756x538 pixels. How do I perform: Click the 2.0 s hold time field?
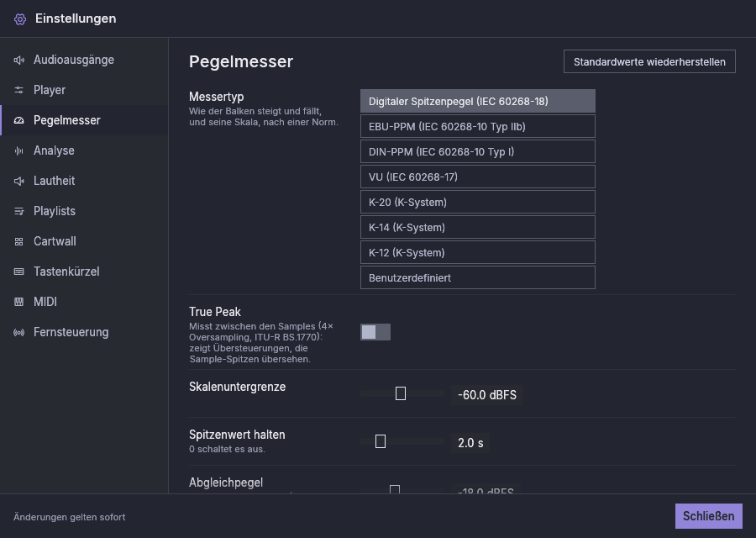470,442
